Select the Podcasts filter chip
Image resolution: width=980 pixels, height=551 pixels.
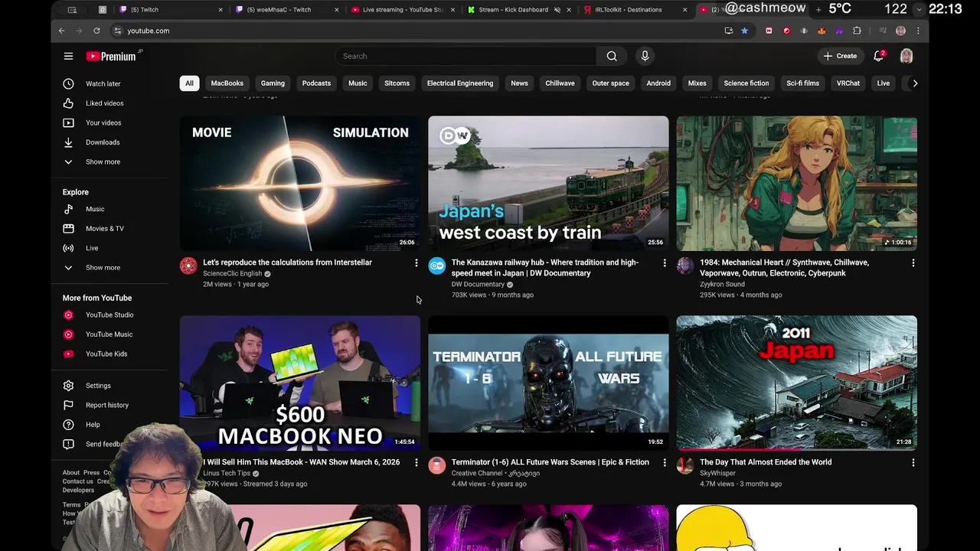tap(316, 83)
